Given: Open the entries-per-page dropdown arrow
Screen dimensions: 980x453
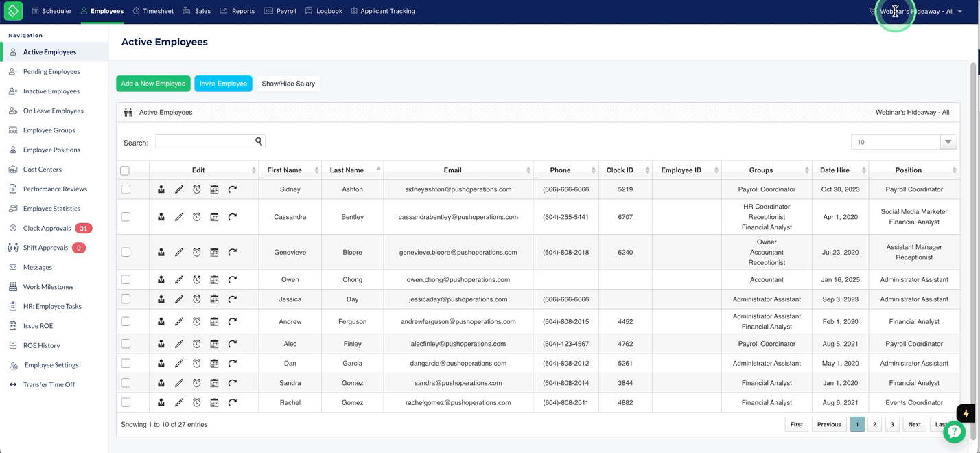Looking at the screenshot, I should (x=948, y=142).
